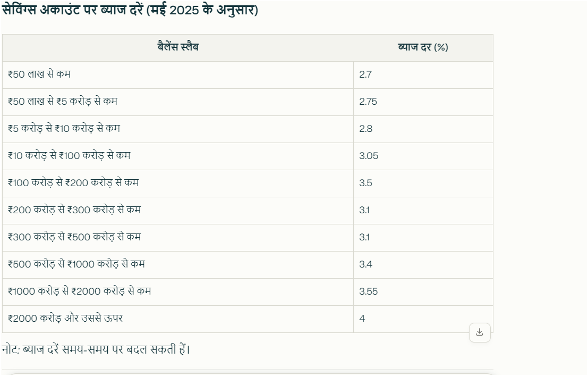The height and width of the screenshot is (376, 588).
Task: Click the 3.55 rate cell
Action: click(369, 291)
